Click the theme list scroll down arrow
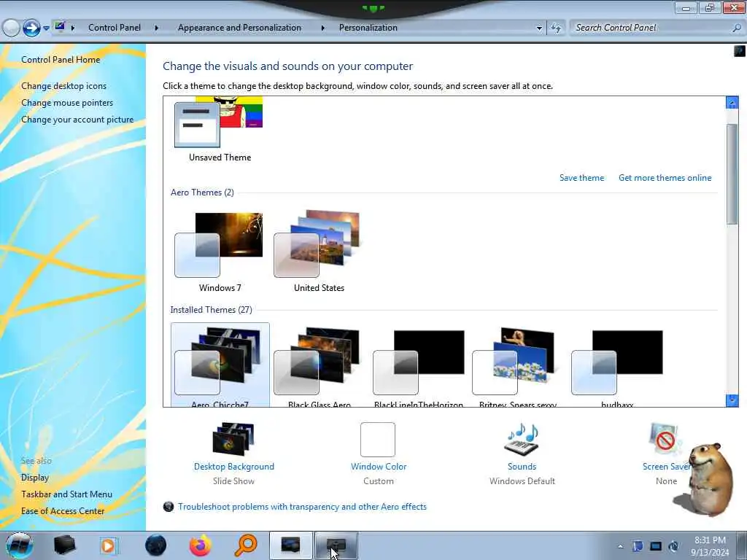Viewport: 747px width, 560px height. (732, 400)
